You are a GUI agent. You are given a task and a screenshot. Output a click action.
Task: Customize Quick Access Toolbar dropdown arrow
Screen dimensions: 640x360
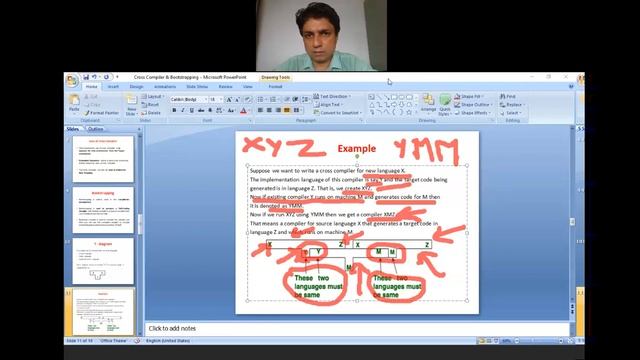click(x=117, y=77)
